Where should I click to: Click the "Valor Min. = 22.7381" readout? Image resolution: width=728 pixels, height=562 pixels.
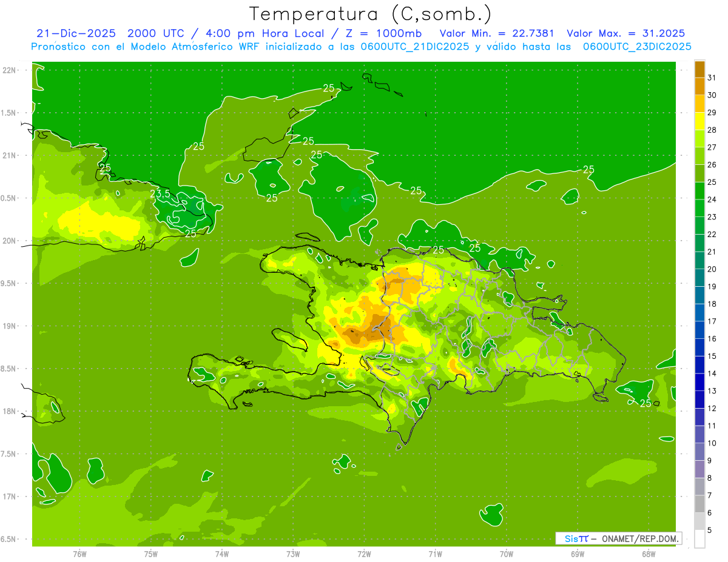pyautogui.click(x=497, y=34)
